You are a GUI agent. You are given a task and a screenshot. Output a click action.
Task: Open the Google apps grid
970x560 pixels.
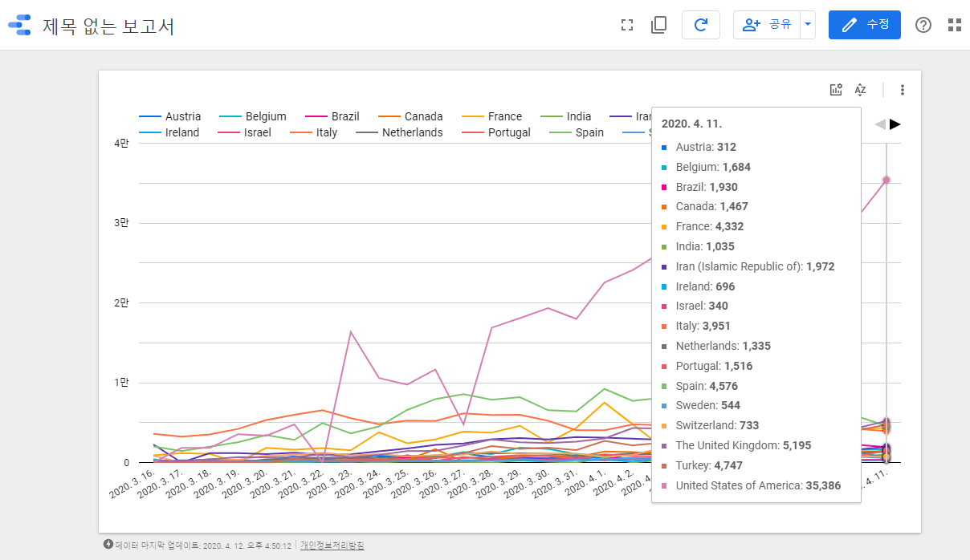tap(955, 25)
